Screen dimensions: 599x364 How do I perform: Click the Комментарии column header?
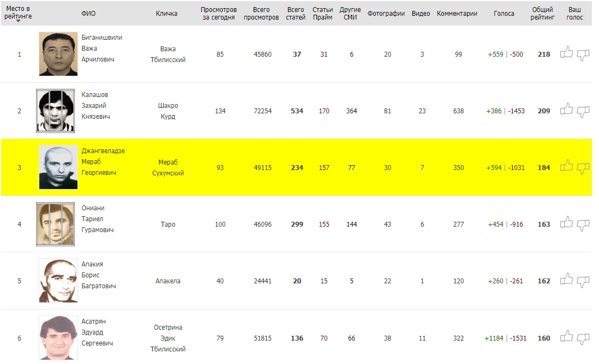(457, 14)
